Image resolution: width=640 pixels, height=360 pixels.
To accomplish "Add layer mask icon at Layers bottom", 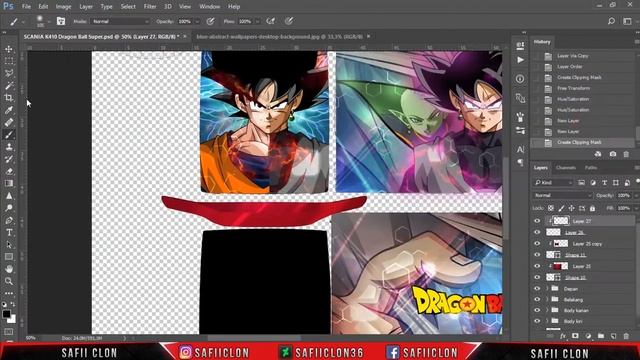I will pos(575,336).
